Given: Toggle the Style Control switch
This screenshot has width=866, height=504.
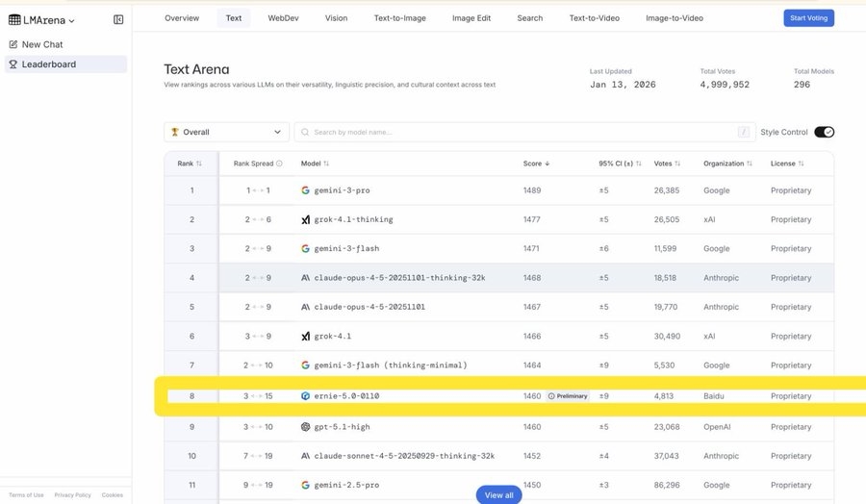Looking at the screenshot, I should coord(824,132).
